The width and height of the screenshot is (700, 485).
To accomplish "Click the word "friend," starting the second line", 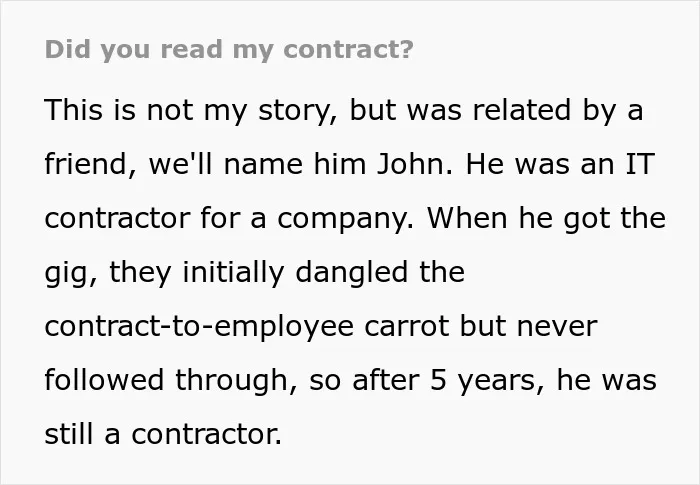I will pos(91,164).
